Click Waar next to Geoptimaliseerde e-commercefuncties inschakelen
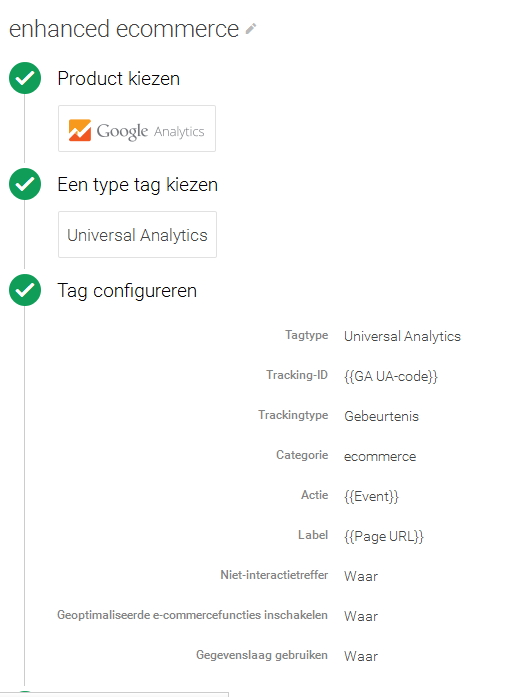 pos(361,617)
